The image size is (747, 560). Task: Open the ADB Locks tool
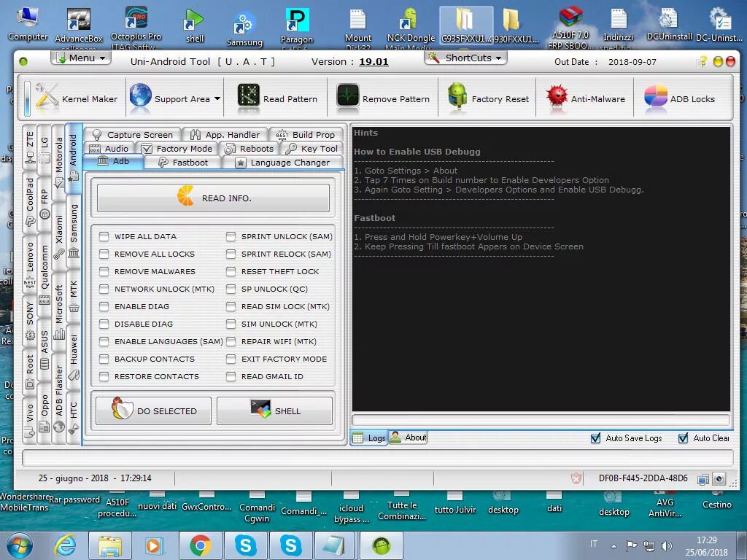coord(680,98)
